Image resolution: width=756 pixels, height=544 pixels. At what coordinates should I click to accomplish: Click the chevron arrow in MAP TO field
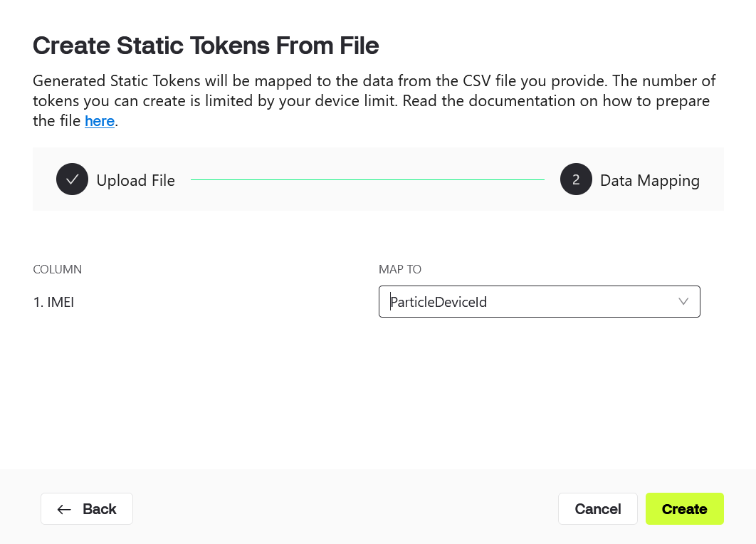tap(683, 301)
